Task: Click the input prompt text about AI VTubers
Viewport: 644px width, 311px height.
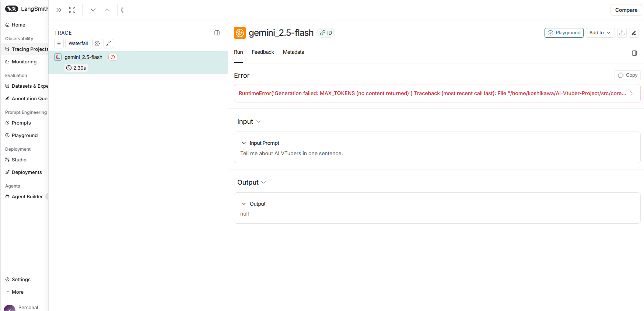Action: 291,153
